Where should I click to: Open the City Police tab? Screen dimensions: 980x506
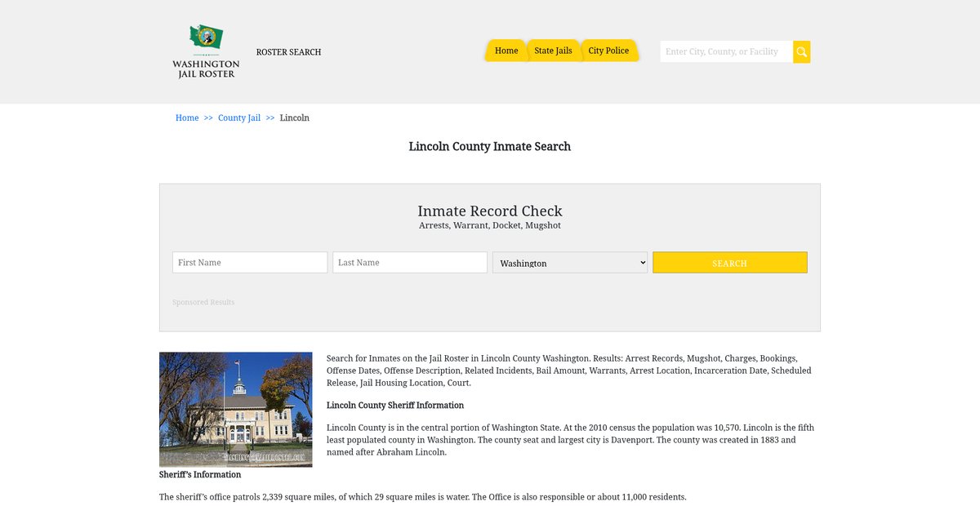pos(608,51)
